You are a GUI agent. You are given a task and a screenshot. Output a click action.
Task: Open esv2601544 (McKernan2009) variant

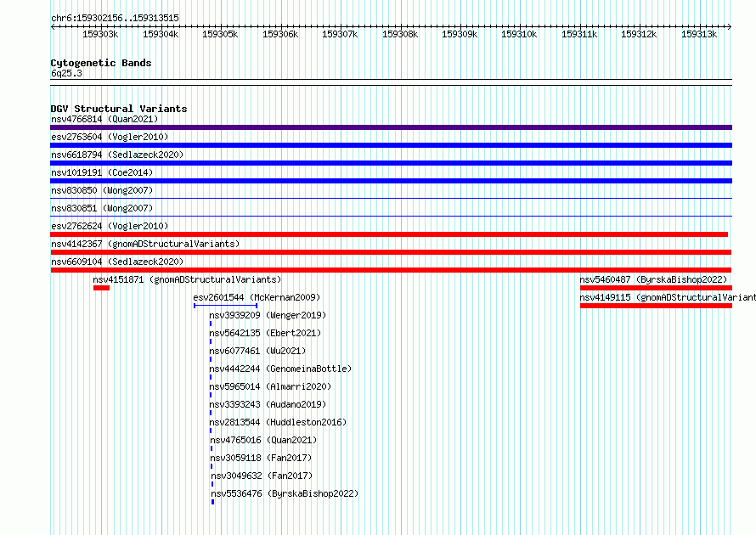tap(257, 297)
